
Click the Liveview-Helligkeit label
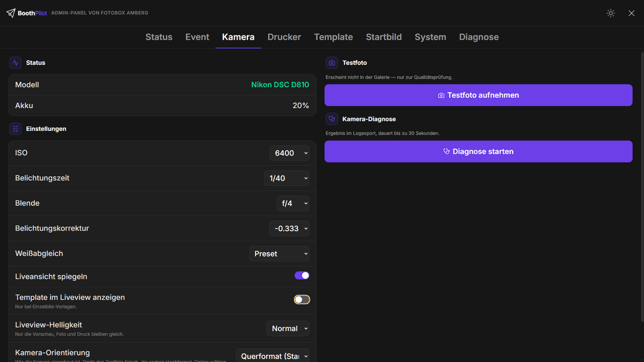(48, 325)
